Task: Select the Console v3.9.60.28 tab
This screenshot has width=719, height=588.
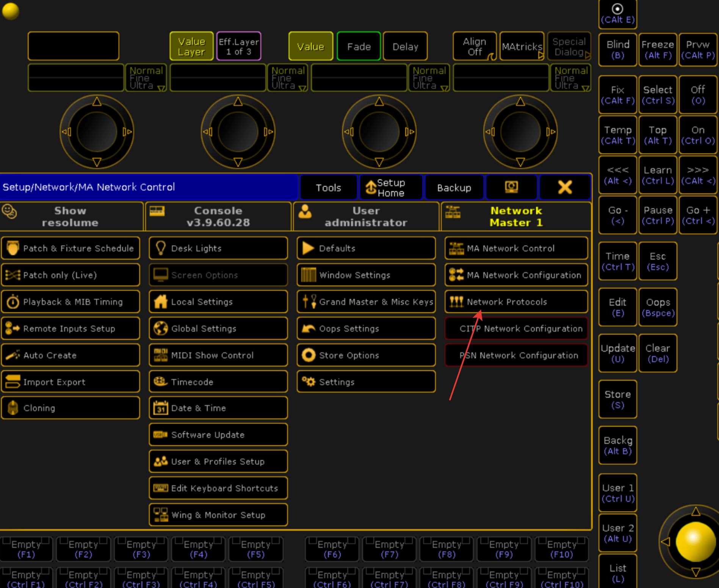Action: point(218,216)
